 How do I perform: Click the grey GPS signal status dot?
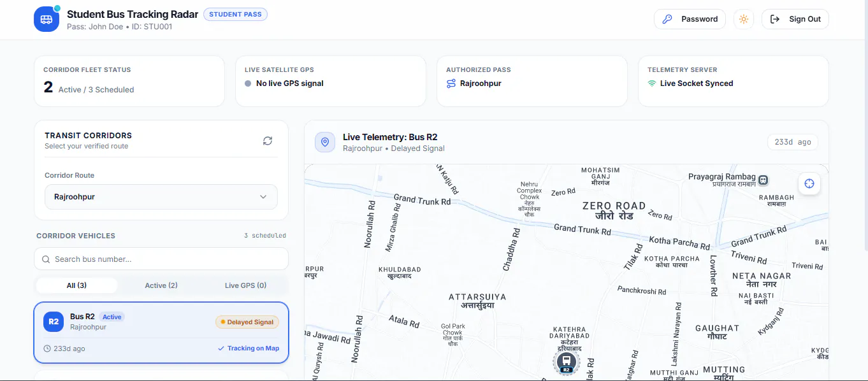coord(248,83)
